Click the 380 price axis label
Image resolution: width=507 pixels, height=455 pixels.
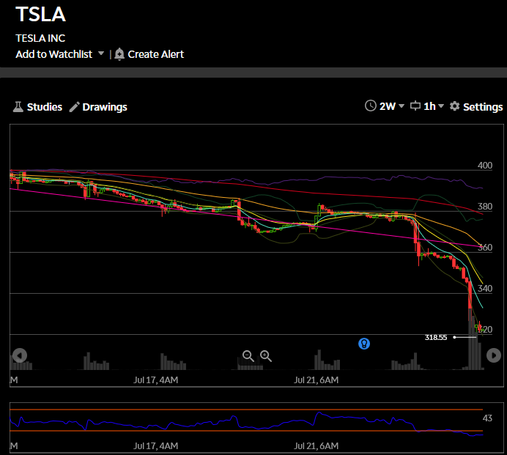tap(485, 206)
